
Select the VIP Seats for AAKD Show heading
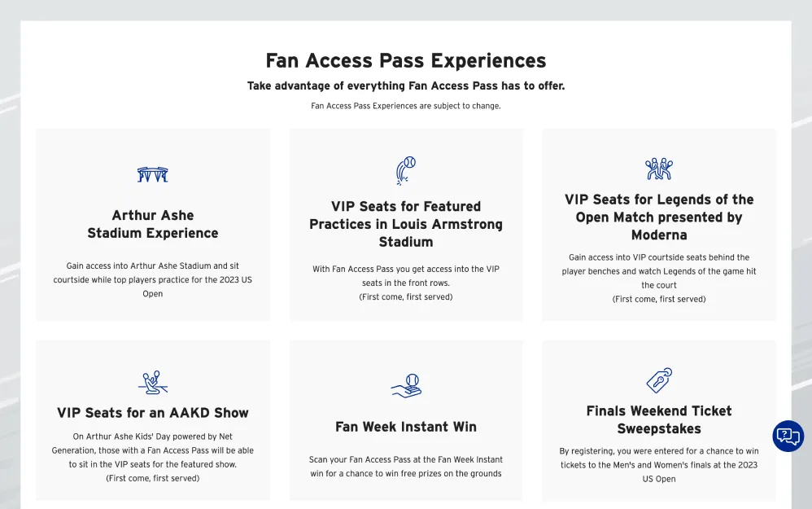pyautogui.click(x=153, y=413)
